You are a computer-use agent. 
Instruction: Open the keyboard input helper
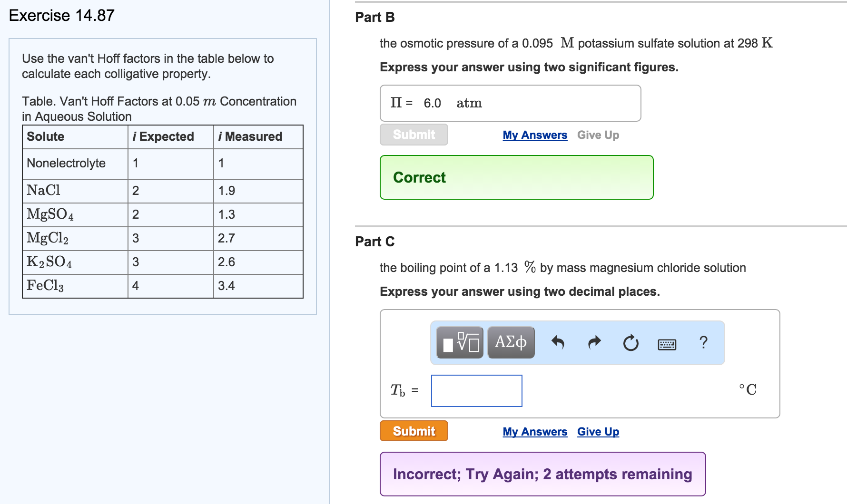click(666, 343)
